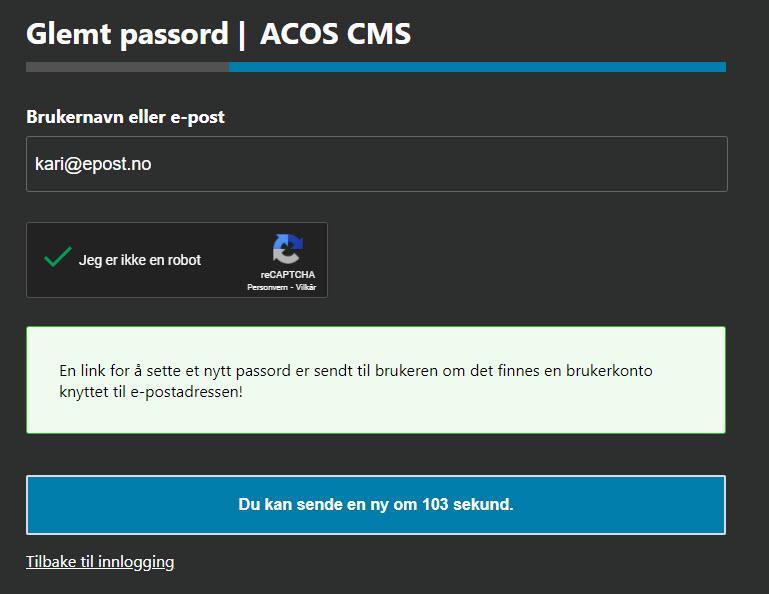Click the Jeg er ikke en robot label
The width and height of the screenshot is (769, 594).
click(x=140, y=260)
